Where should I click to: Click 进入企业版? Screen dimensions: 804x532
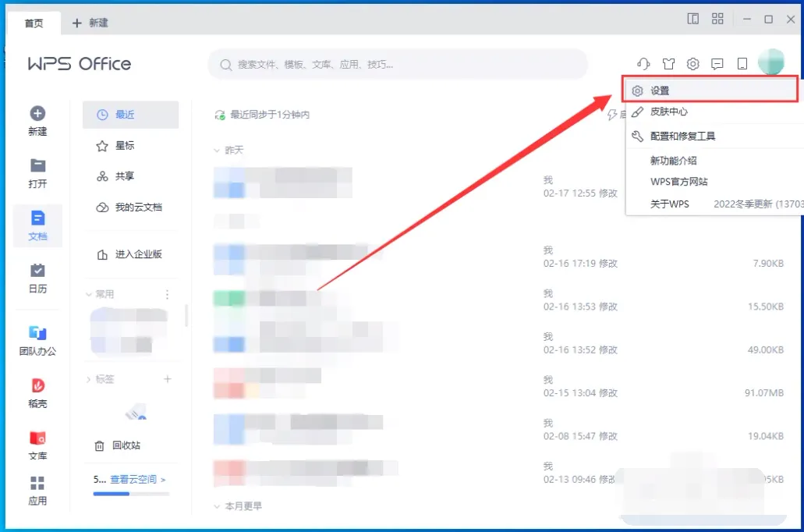pos(131,254)
